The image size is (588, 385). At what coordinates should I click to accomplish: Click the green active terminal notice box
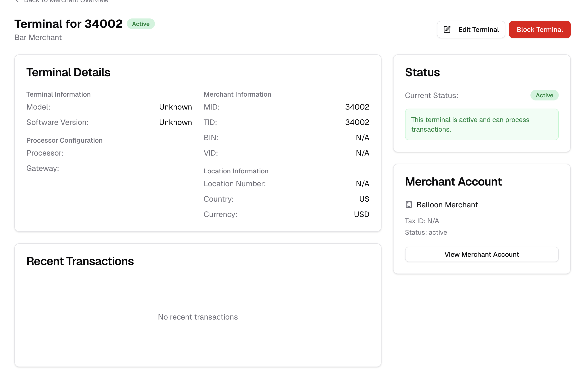pyautogui.click(x=482, y=124)
